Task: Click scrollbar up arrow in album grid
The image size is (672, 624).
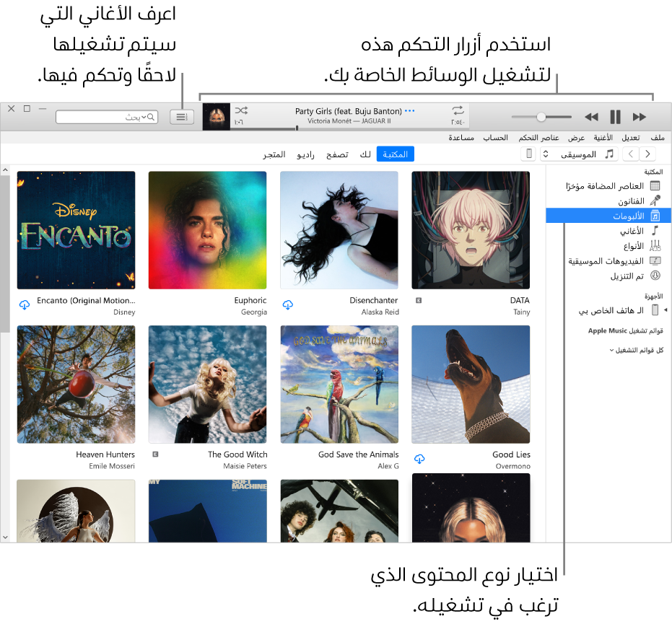Action: [5, 170]
